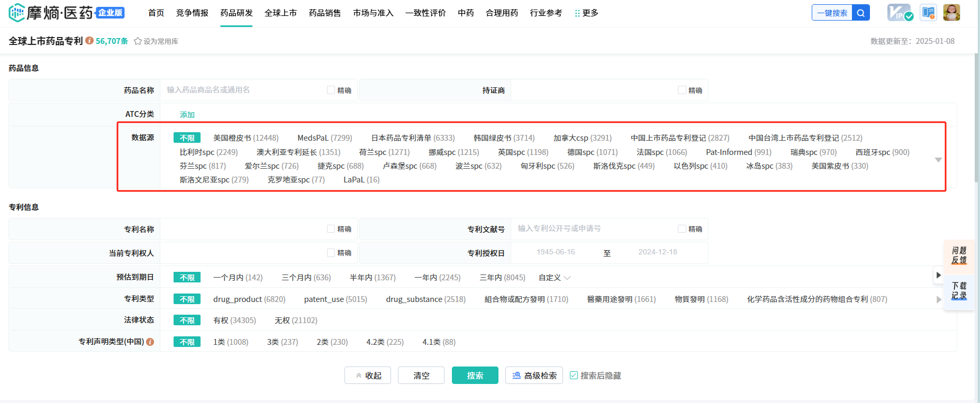Click the magnifier search icon in header
Image resolution: width=980 pixels, height=403 pixels.
(861, 13)
